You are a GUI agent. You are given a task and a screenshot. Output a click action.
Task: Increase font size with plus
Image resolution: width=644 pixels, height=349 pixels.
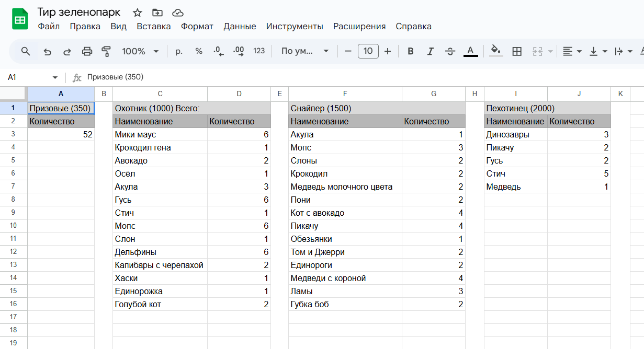(x=388, y=51)
